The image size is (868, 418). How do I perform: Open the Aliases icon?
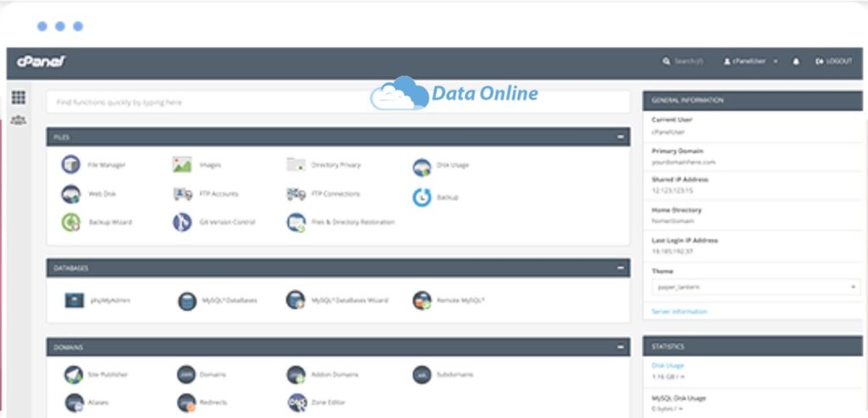[x=75, y=403]
